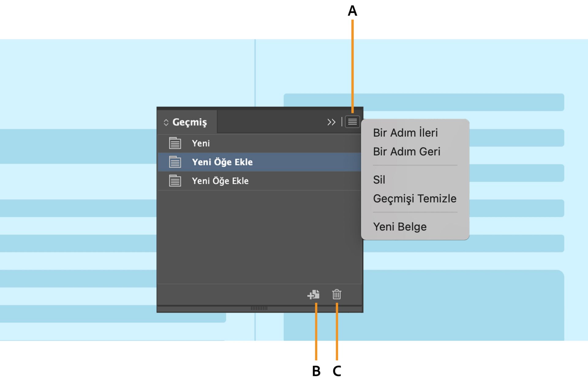
Task: Select the last Yeni Öğe Ekle state
Action: (x=220, y=181)
